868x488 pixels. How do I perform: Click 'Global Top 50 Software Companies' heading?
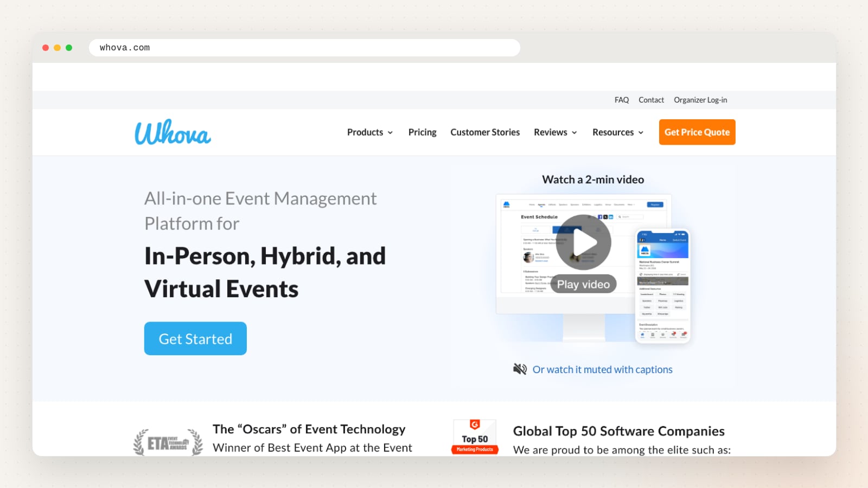[619, 431]
